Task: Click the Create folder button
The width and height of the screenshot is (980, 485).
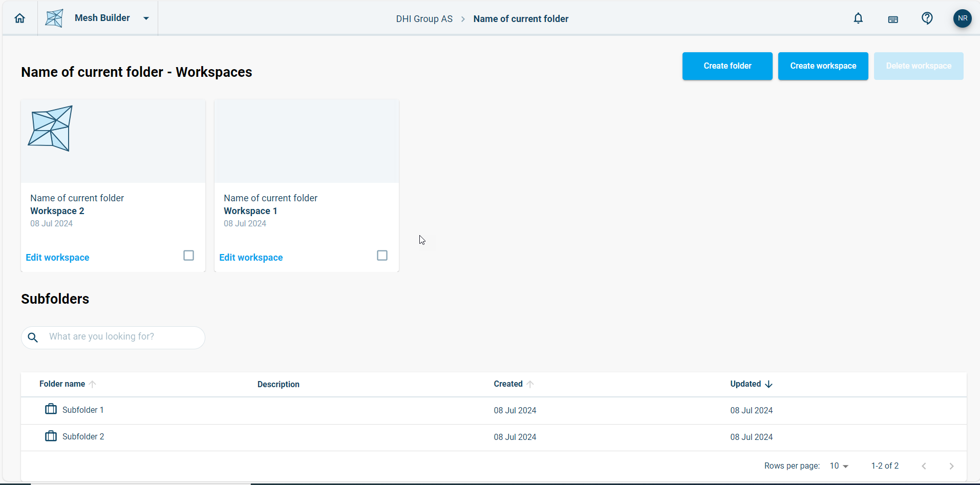Action: [727, 66]
